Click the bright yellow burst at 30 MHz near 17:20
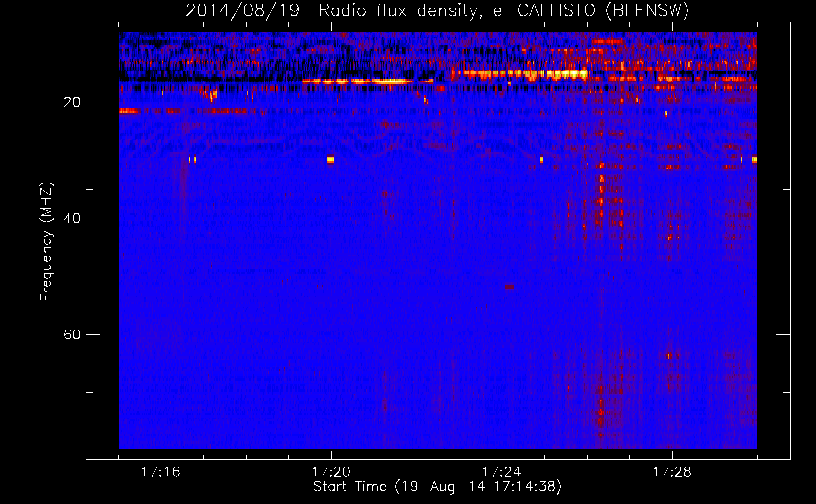 coord(330,160)
